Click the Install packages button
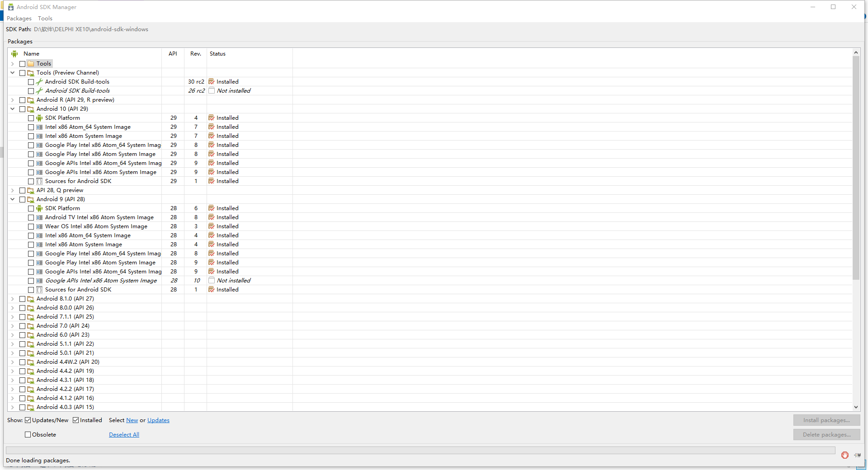Screen dimensions: 868x470 (826, 420)
